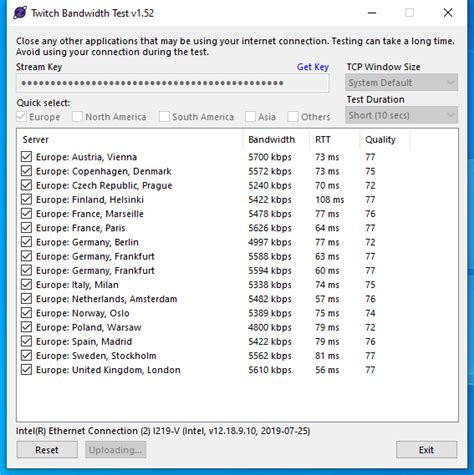Uncheck the Germany, Berlin checkbox
The height and width of the screenshot is (475, 474).
coord(26,242)
